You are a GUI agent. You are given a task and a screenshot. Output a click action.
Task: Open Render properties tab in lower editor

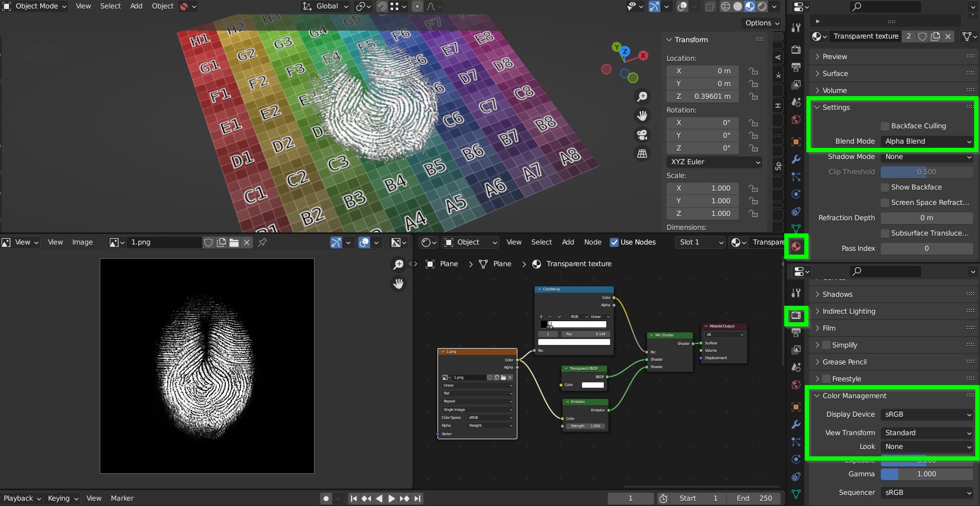pos(796,315)
